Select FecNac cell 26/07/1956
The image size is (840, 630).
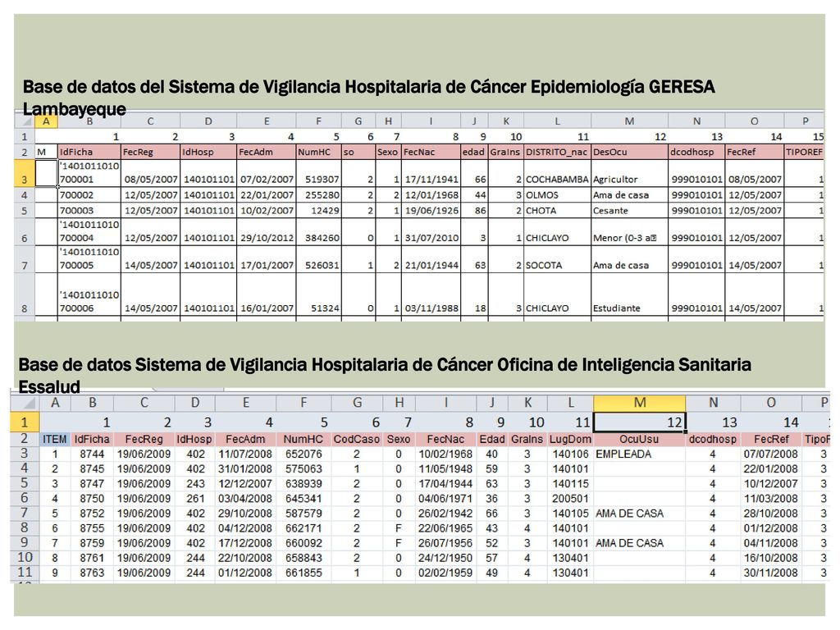pos(445,543)
